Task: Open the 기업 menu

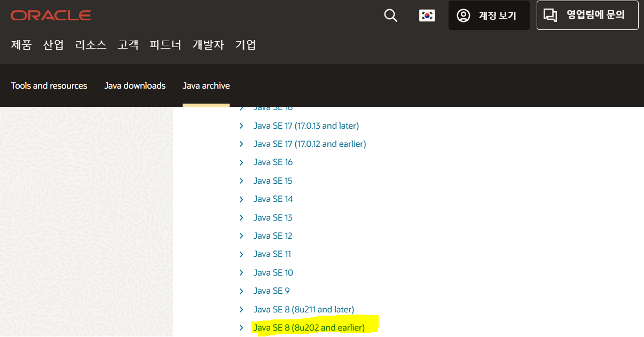Action: pyautogui.click(x=246, y=45)
